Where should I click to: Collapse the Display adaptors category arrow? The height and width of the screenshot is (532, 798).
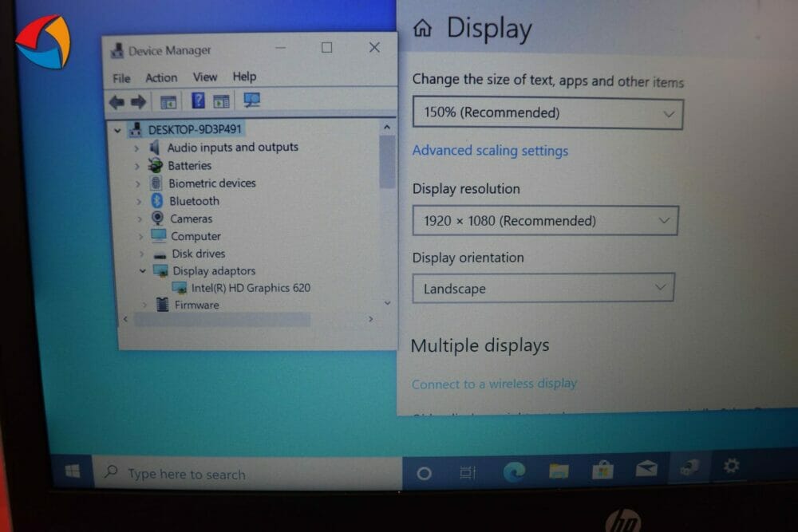143,271
